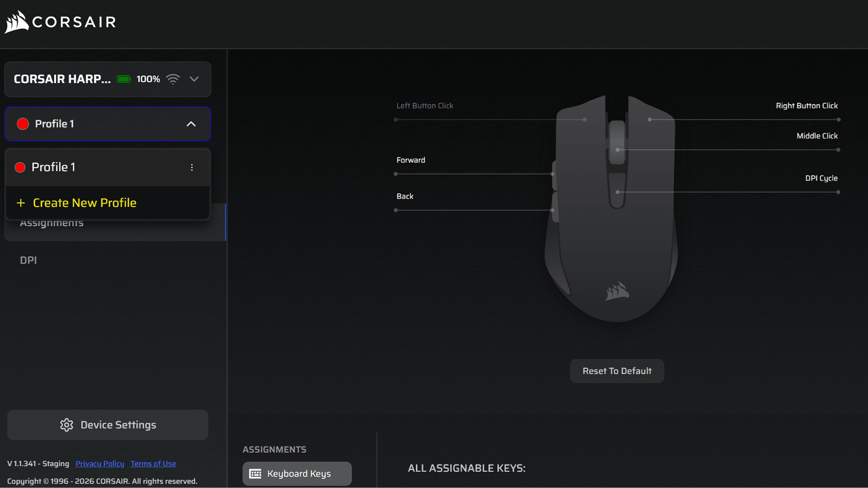Viewport: 868px width, 488px height.
Task: Select Profile 1 in the list
Action: pos(107,167)
